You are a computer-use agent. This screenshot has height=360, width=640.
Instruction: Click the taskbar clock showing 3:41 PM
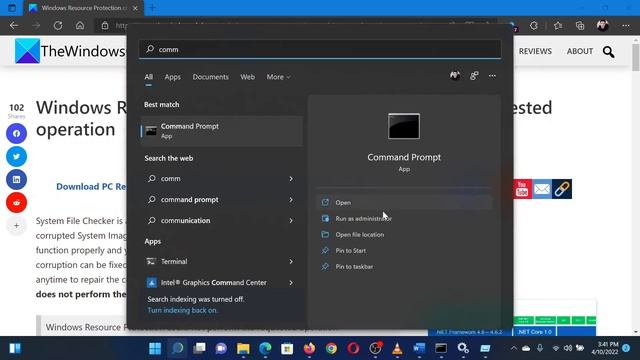[605, 348]
